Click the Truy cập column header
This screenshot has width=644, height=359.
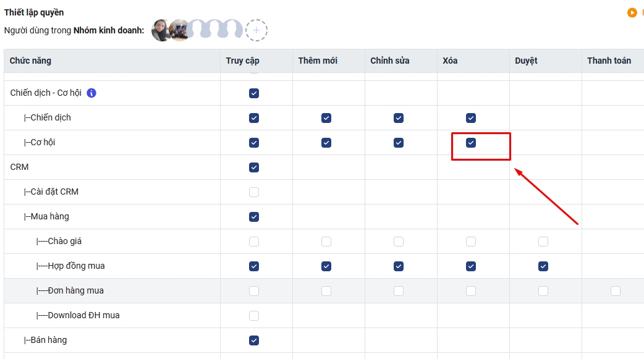click(x=242, y=61)
